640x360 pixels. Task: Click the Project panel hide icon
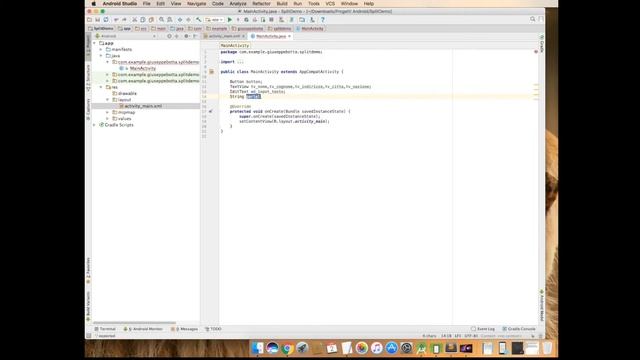(x=195, y=36)
